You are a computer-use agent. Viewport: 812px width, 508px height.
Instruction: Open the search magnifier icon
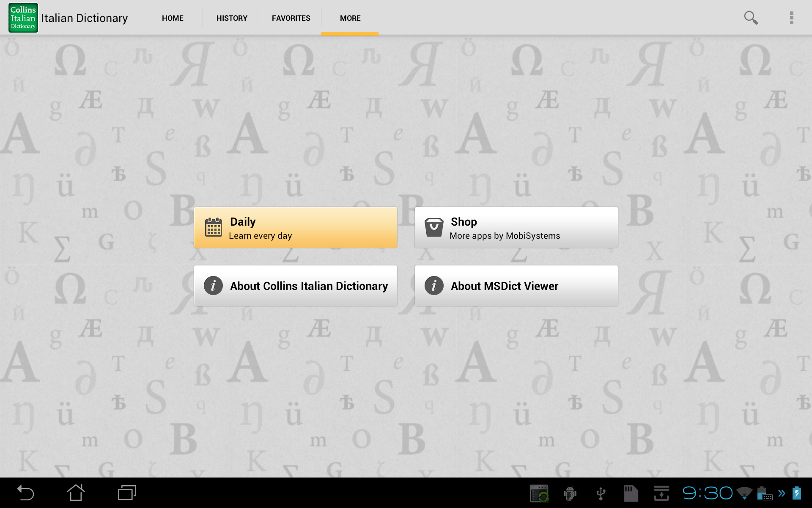click(751, 18)
